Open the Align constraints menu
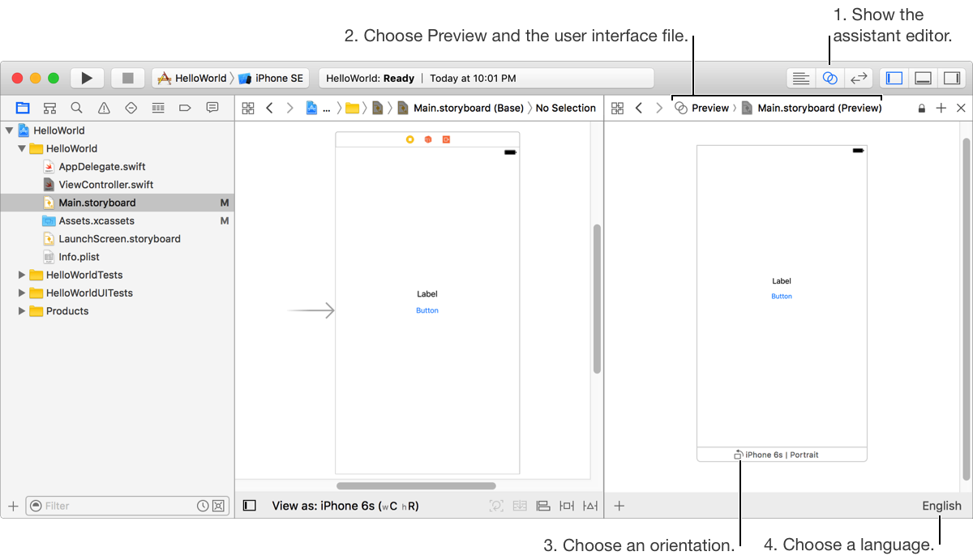The height and width of the screenshot is (560, 973). click(543, 506)
